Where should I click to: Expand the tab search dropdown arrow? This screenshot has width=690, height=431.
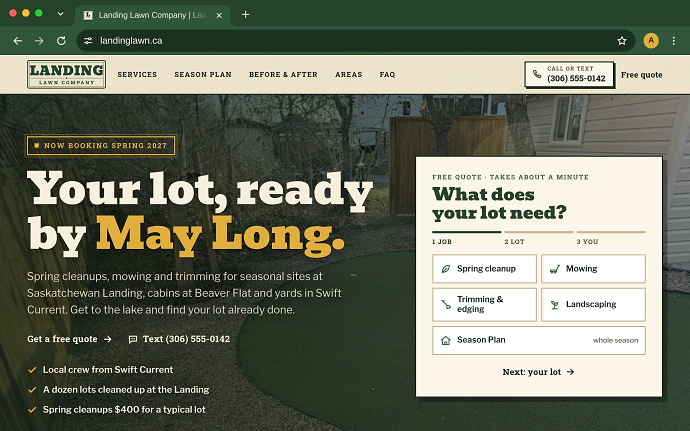click(x=60, y=14)
